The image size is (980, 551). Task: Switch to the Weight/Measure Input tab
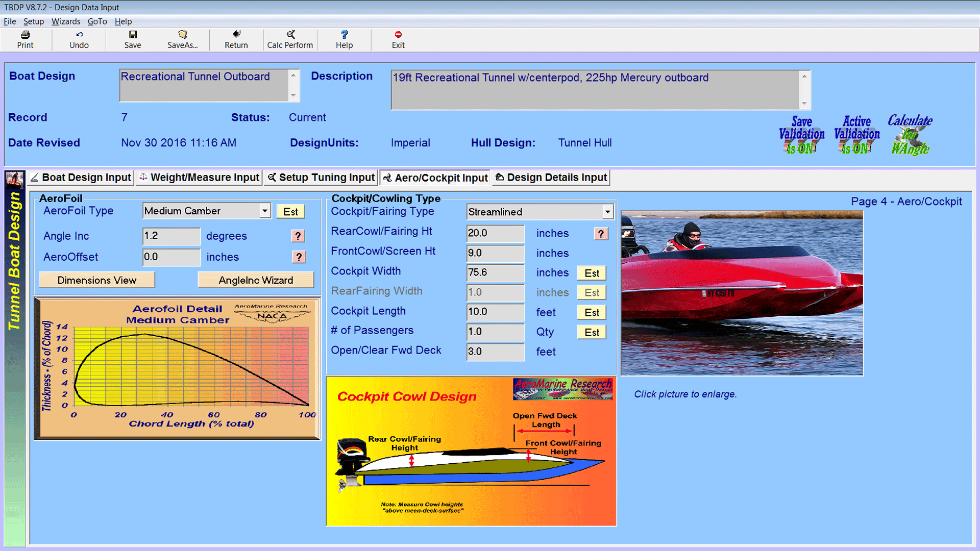pyautogui.click(x=199, y=178)
